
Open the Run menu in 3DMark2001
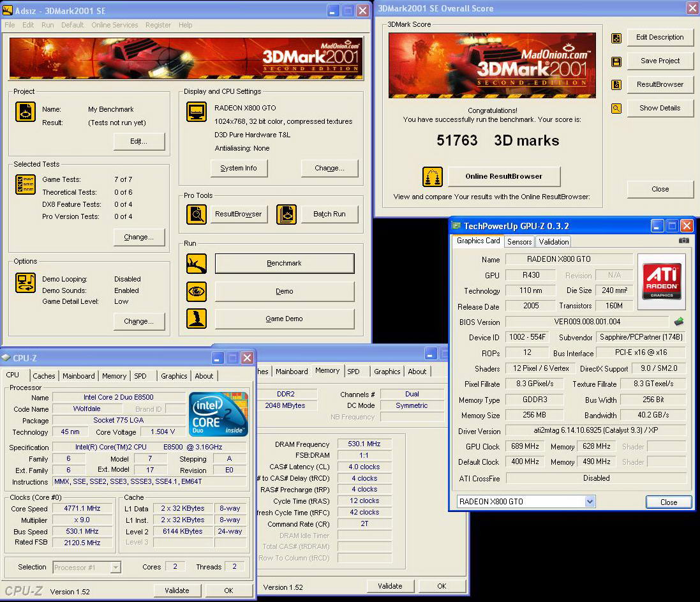pos(47,25)
